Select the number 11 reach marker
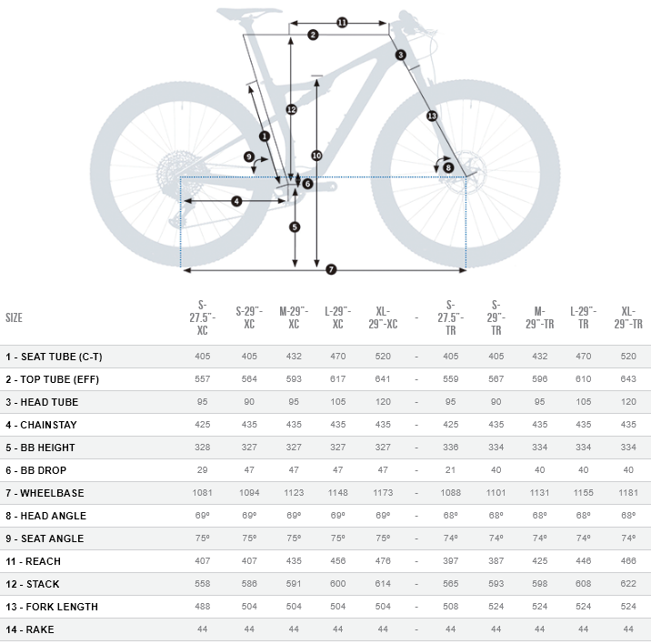Image resolution: width=651 pixels, height=644 pixels. pos(342,22)
